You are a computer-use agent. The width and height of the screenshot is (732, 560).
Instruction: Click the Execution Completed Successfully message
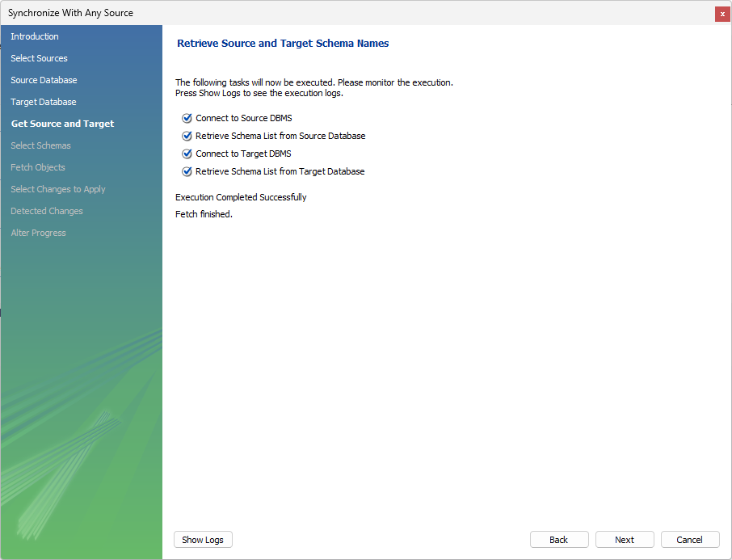pos(241,197)
